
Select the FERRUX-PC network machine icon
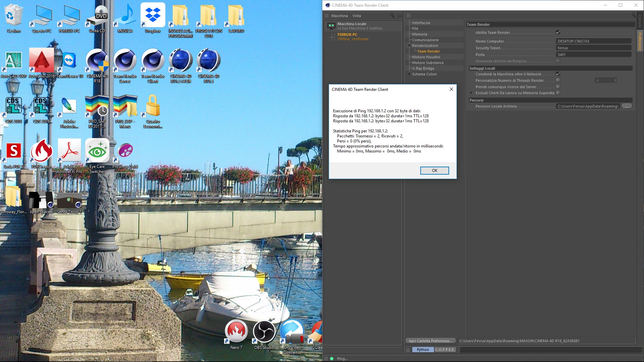[x=331, y=37]
